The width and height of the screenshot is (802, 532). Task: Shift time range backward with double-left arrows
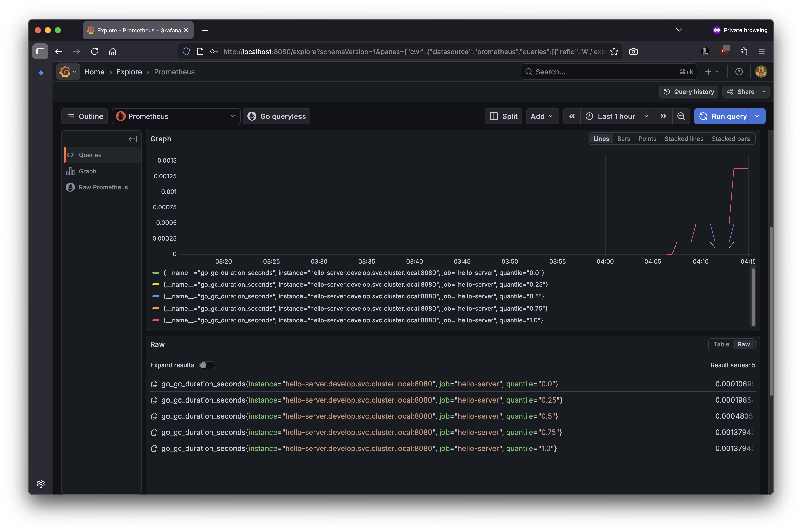[572, 116]
